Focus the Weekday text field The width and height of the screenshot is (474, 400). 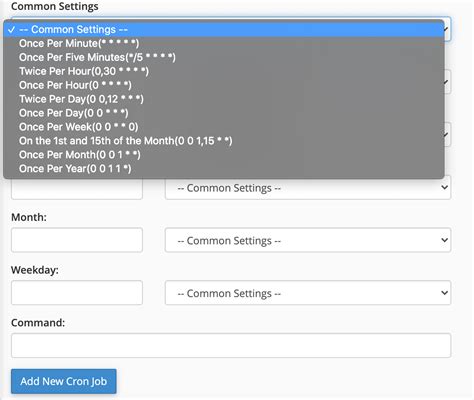[77, 293]
